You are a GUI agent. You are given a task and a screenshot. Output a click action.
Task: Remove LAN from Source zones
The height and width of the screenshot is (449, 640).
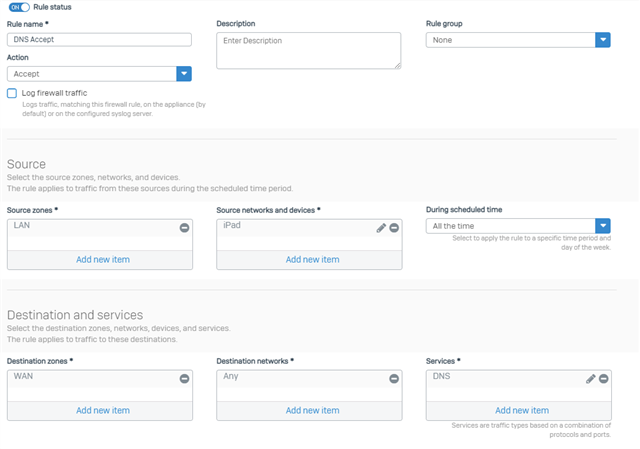184,228
